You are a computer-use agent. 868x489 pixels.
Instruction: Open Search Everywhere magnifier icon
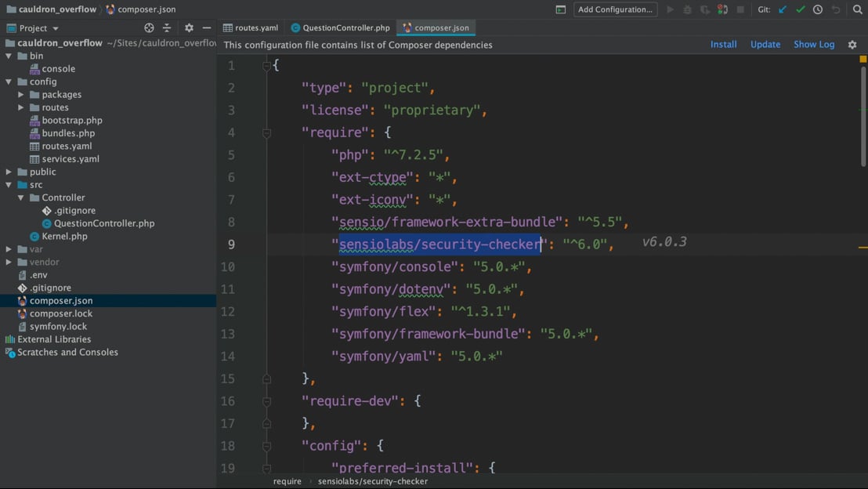click(x=857, y=9)
